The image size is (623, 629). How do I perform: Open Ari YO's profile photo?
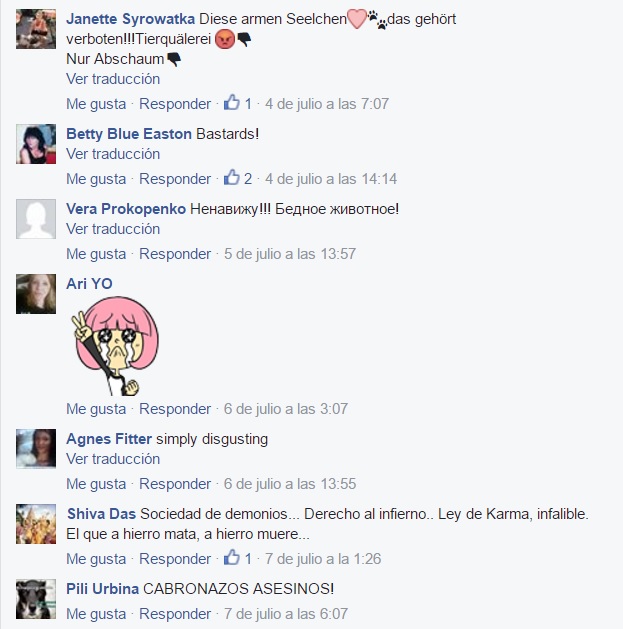pyautogui.click(x=36, y=294)
